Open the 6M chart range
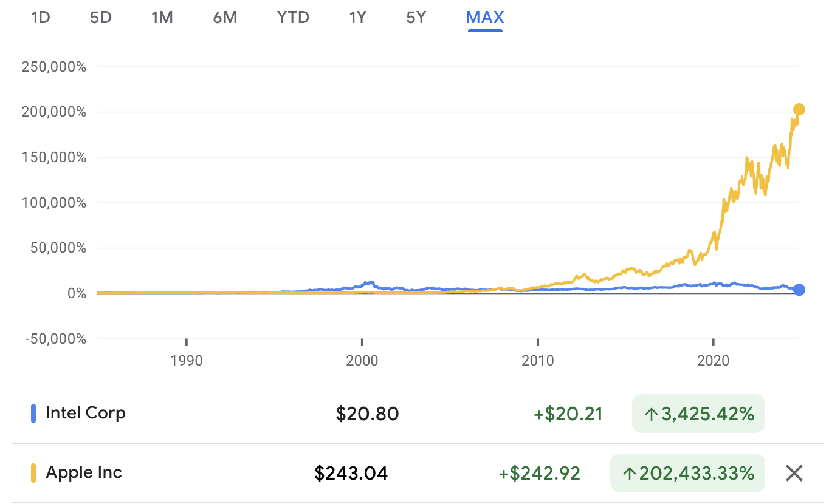Screen dimensions: 829x504 [225, 18]
